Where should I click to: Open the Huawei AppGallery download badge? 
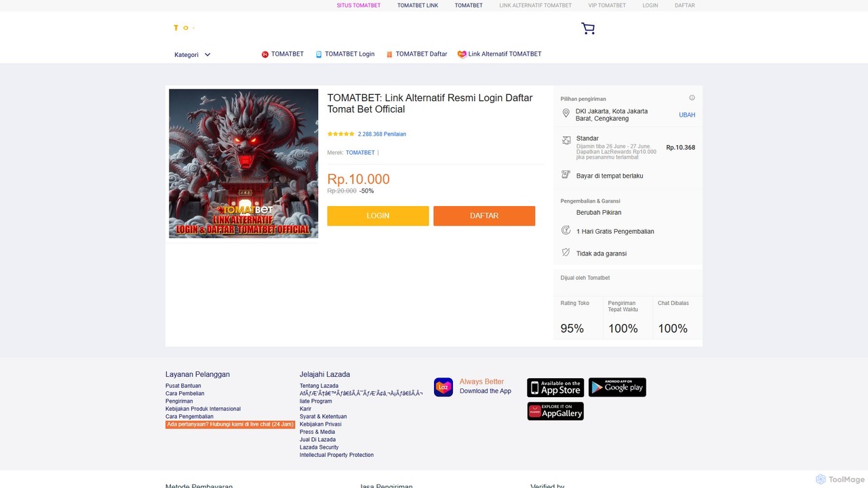point(555,411)
